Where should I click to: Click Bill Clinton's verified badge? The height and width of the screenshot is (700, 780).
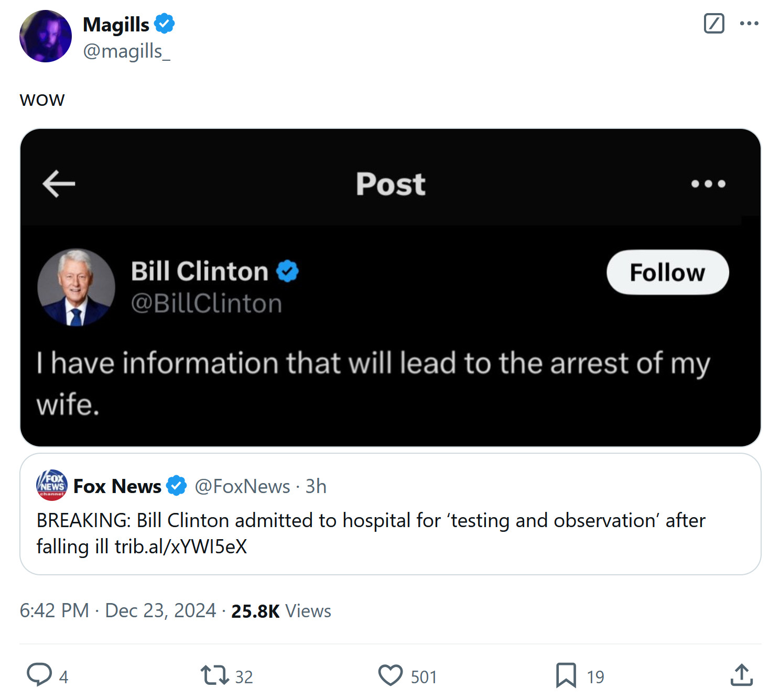point(287,271)
